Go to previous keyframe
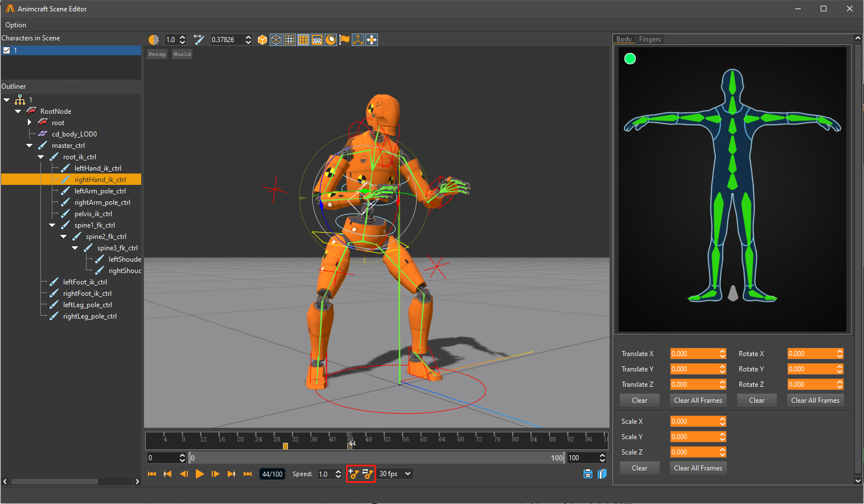864x504 pixels. pyautogui.click(x=168, y=474)
